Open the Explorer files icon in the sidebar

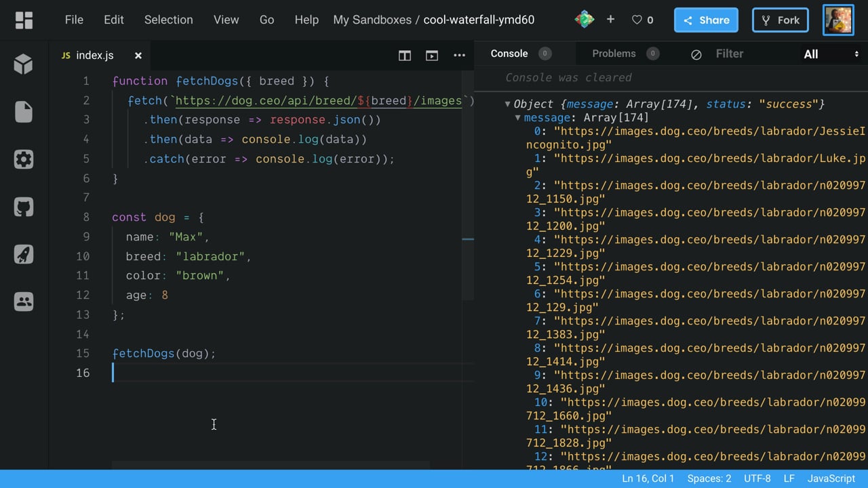point(24,112)
